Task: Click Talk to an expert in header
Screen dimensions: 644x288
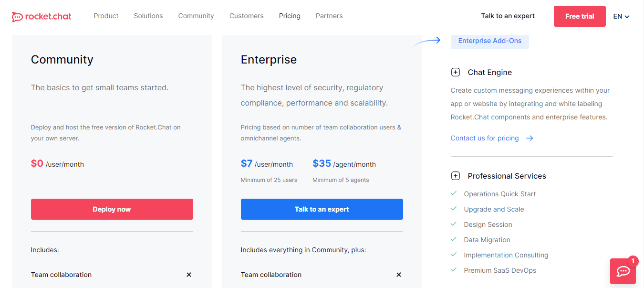Action: tap(508, 16)
